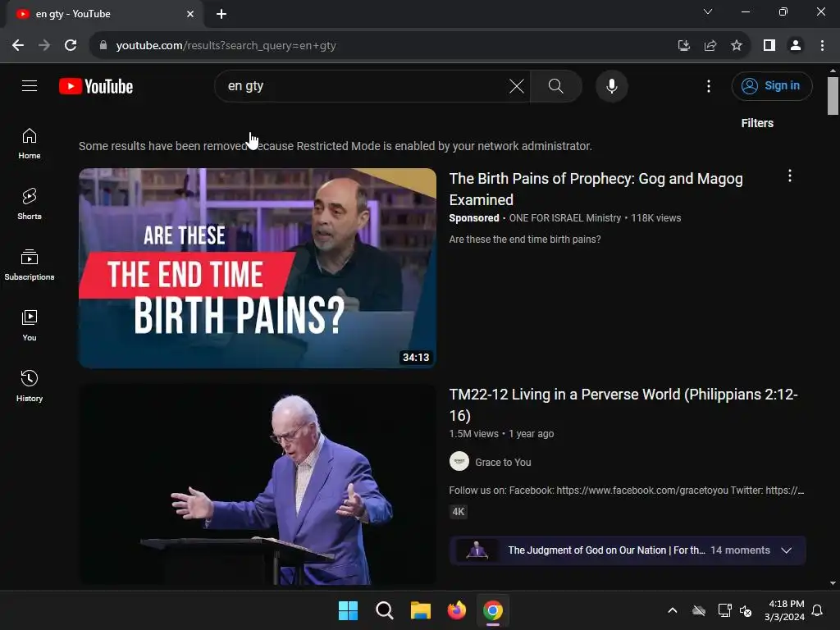Screen dimensions: 840x630
Task: Open the Living in a Perverse World thumbnail
Action: (x=257, y=484)
